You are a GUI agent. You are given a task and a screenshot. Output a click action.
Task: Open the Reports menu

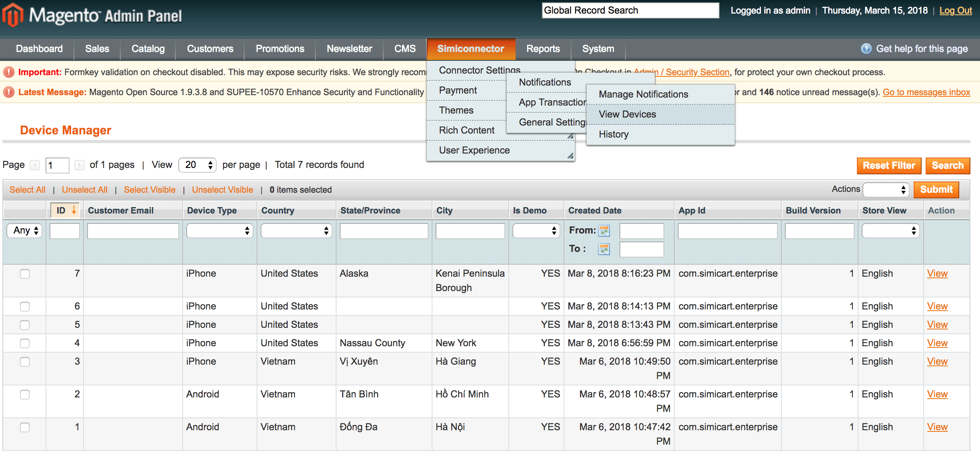543,49
